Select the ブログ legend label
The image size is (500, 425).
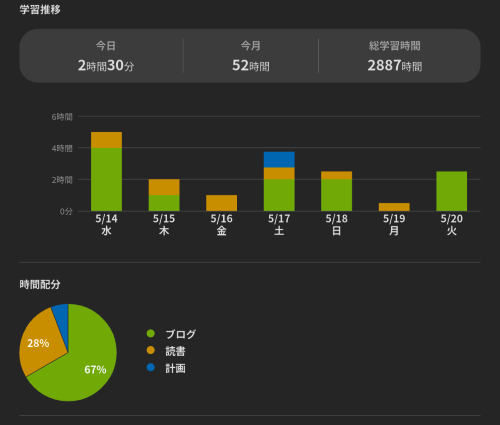(181, 334)
